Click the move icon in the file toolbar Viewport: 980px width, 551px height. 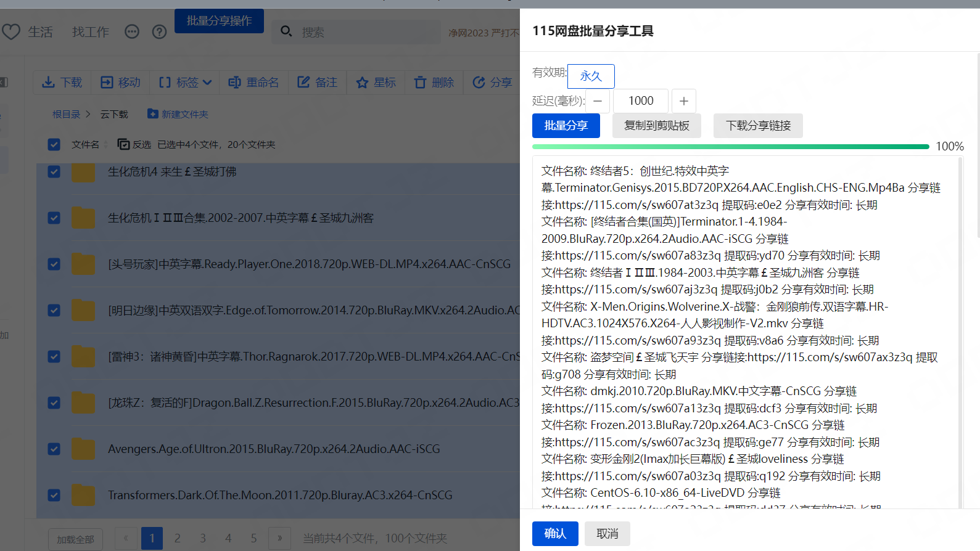[107, 83]
